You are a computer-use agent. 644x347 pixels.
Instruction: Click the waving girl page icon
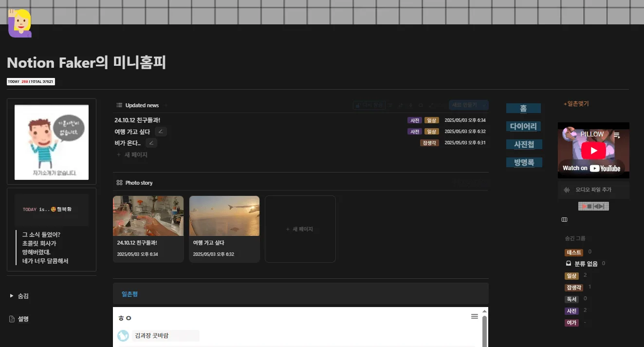pos(19,23)
